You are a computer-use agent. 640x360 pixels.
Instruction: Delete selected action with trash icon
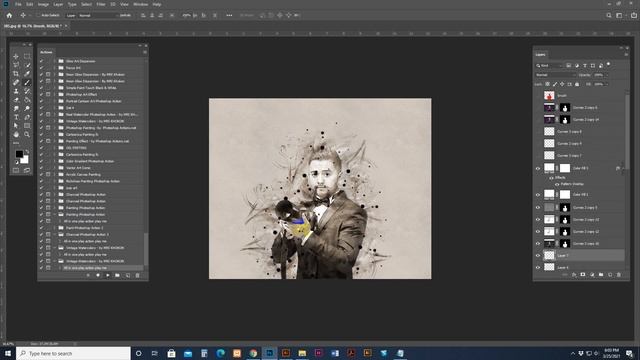click(138, 276)
